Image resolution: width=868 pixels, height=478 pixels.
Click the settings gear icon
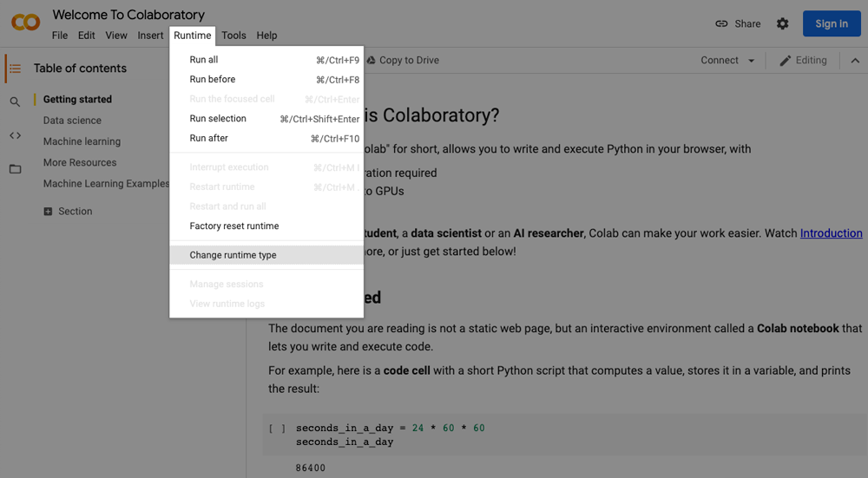(x=782, y=23)
